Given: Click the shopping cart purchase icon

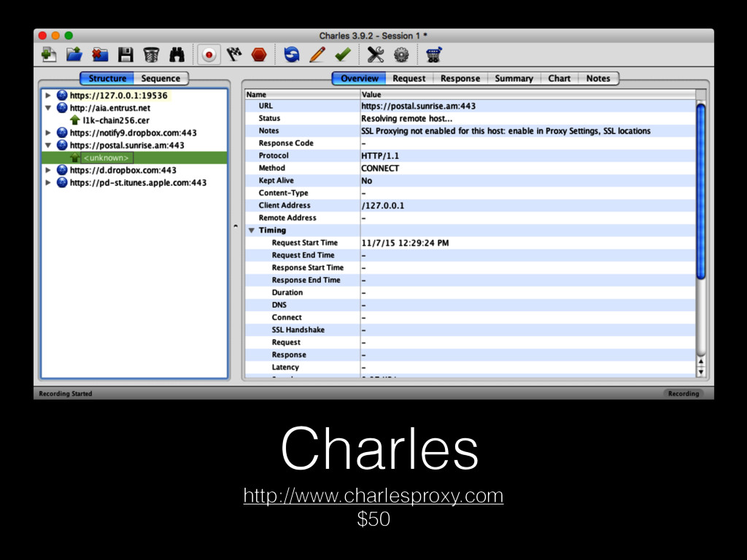Looking at the screenshot, I should [x=434, y=55].
